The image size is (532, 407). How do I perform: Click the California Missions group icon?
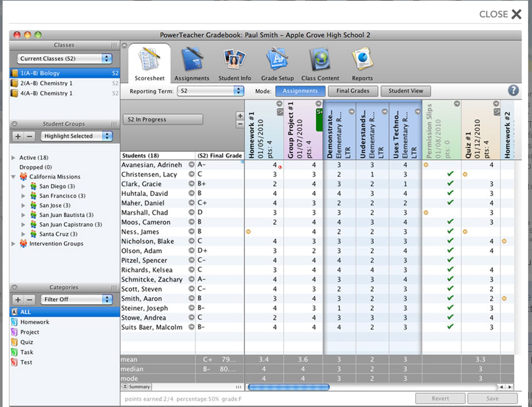tap(23, 177)
